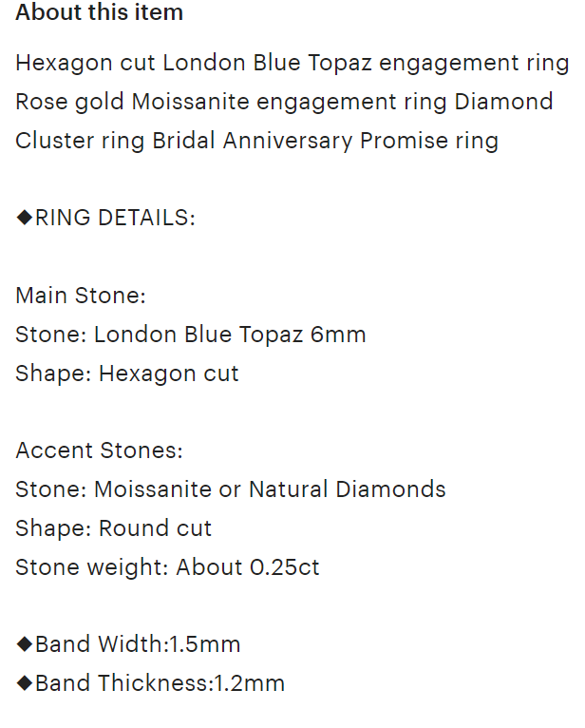Click the '0.25ct' weight value
Image resolution: width=585 pixels, height=728 pixels.
[x=284, y=566]
